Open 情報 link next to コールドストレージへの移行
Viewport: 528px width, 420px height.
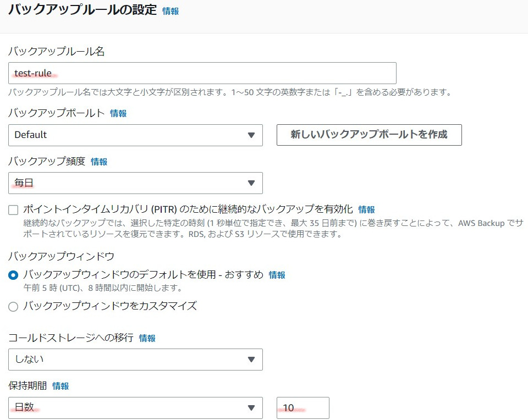pyautogui.click(x=147, y=338)
